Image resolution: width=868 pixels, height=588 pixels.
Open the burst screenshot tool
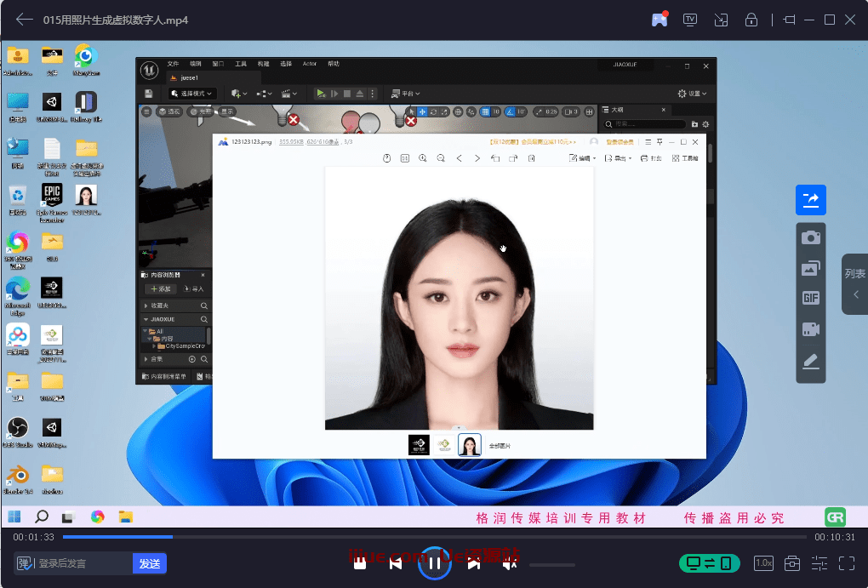810,268
